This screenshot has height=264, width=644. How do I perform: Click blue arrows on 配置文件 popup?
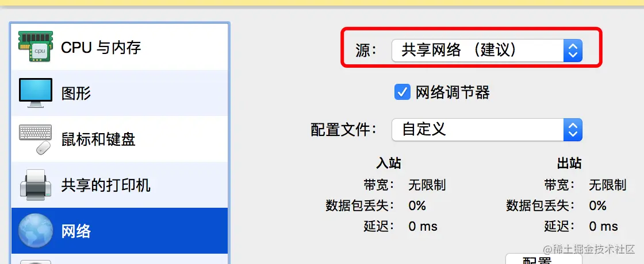coord(573,130)
